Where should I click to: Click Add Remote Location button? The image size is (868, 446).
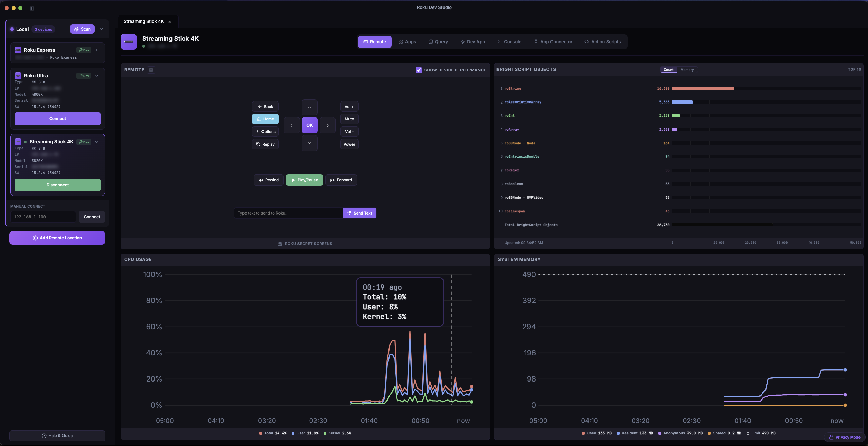pyautogui.click(x=57, y=238)
